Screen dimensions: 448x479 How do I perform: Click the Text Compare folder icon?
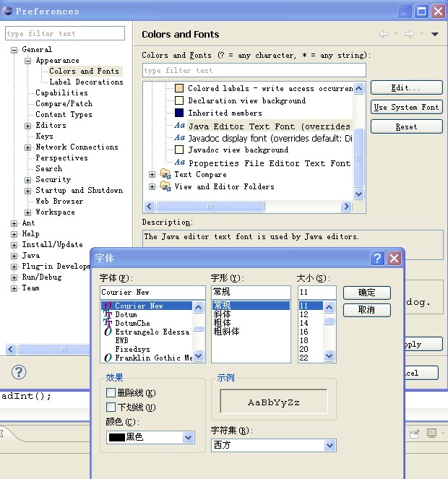165,174
